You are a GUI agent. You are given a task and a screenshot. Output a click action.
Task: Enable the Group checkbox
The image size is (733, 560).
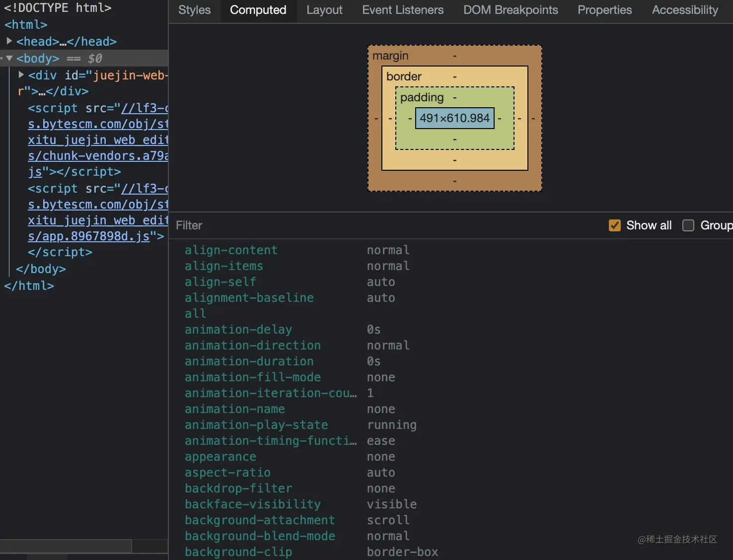click(688, 225)
